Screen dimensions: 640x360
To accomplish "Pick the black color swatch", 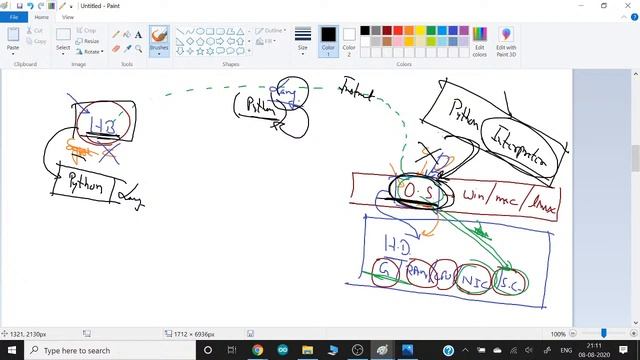I will (365, 31).
